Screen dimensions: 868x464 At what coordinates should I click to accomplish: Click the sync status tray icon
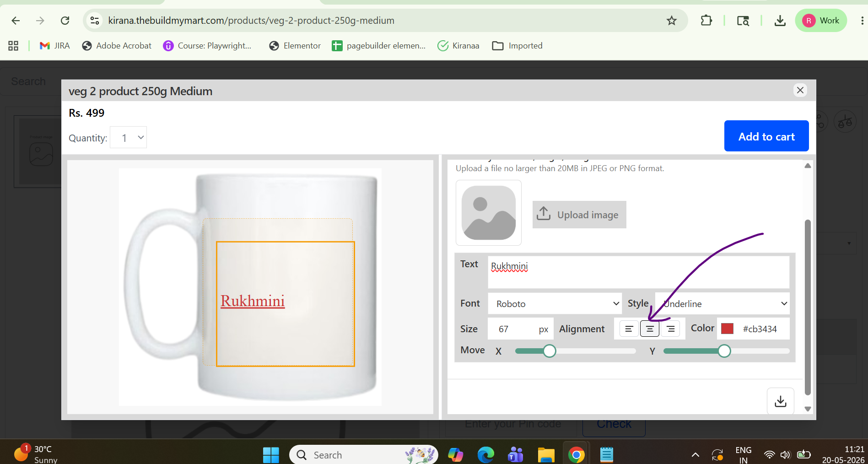(x=717, y=455)
